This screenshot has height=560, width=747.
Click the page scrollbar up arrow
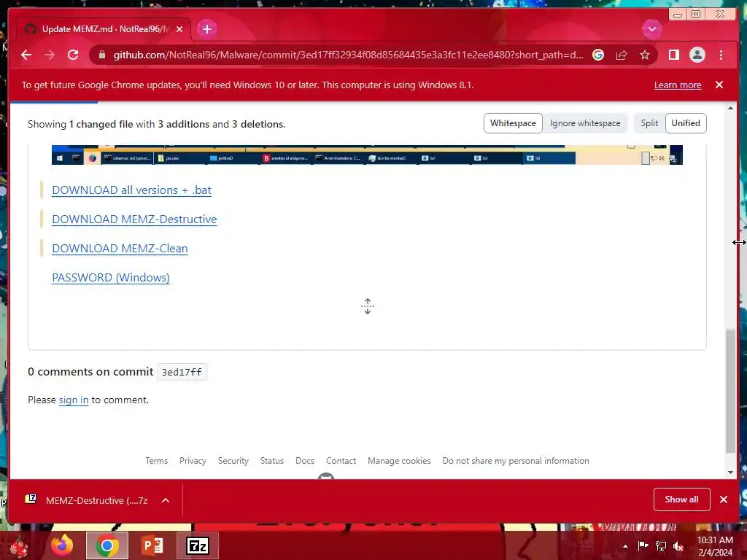point(730,108)
